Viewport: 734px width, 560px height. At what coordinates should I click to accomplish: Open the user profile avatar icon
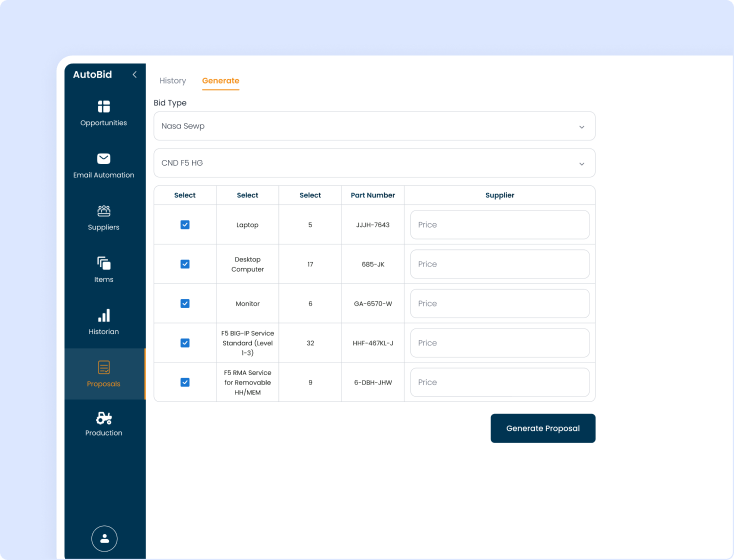104,538
